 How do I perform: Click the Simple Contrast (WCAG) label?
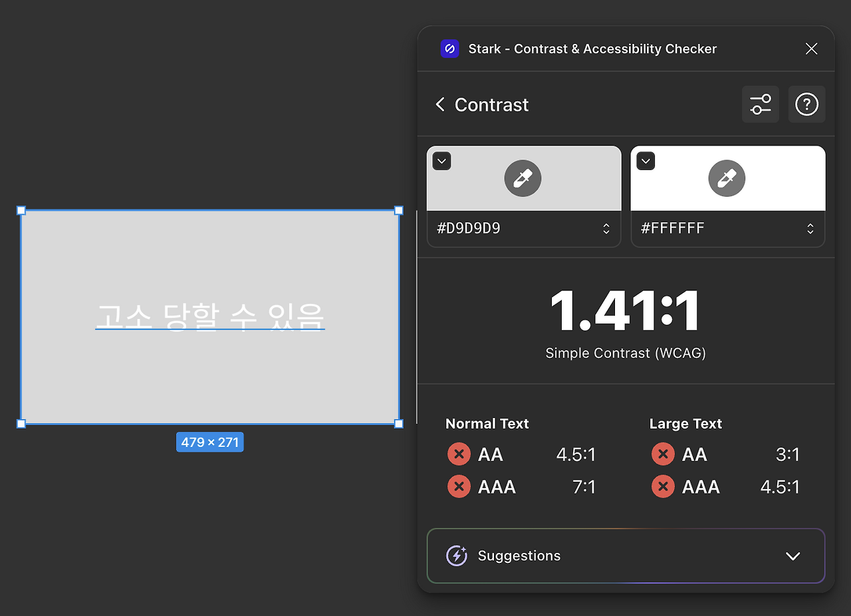(626, 354)
